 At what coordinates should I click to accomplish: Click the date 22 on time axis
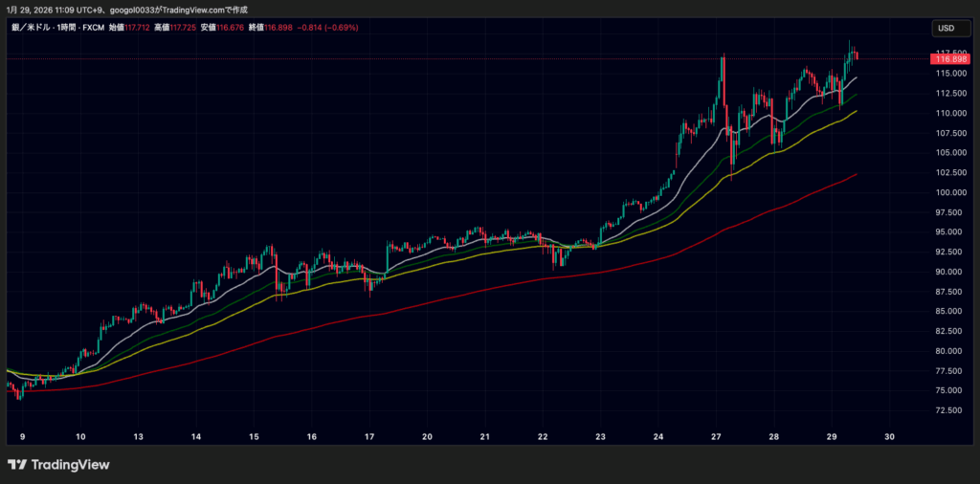543,436
